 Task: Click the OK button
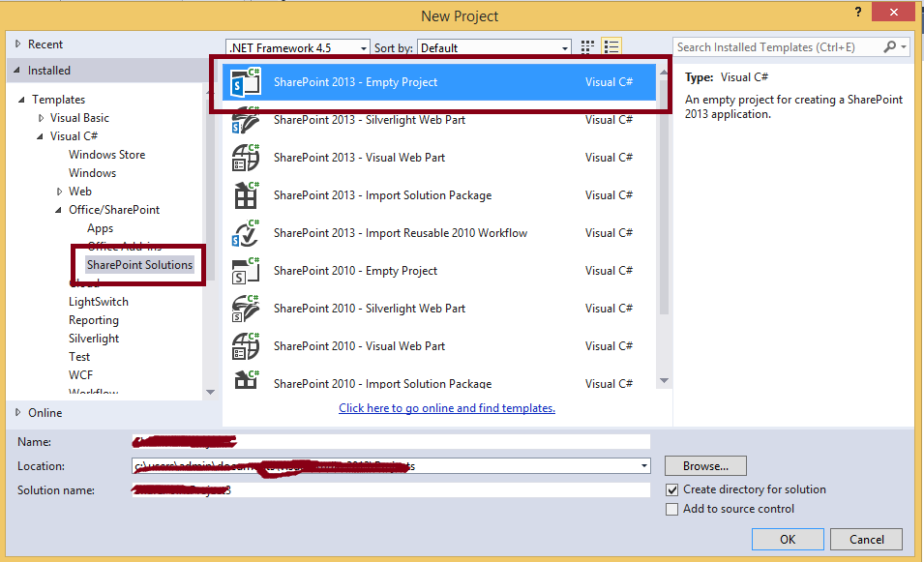pyautogui.click(x=788, y=539)
